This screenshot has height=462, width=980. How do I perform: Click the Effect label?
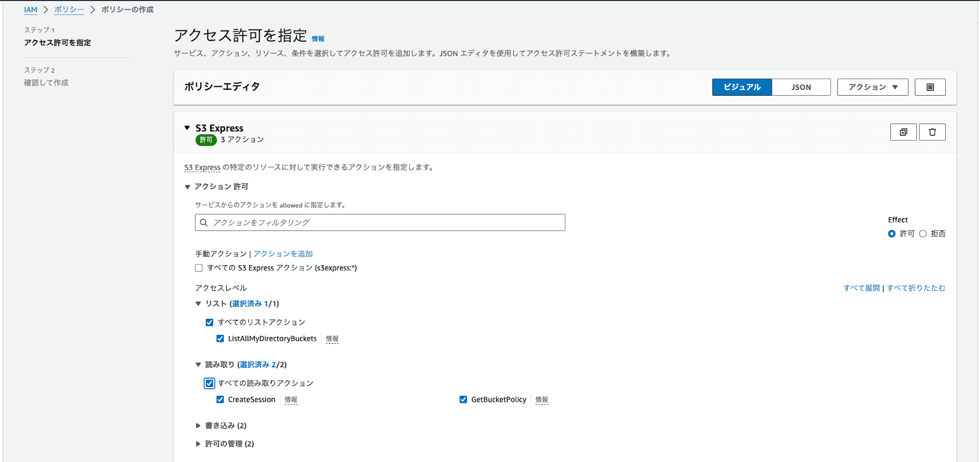(x=898, y=220)
